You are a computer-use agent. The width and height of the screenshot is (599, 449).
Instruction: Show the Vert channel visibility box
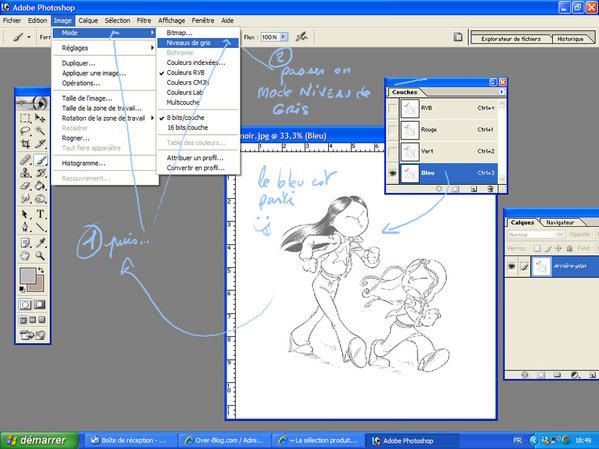click(x=393, y=151)
